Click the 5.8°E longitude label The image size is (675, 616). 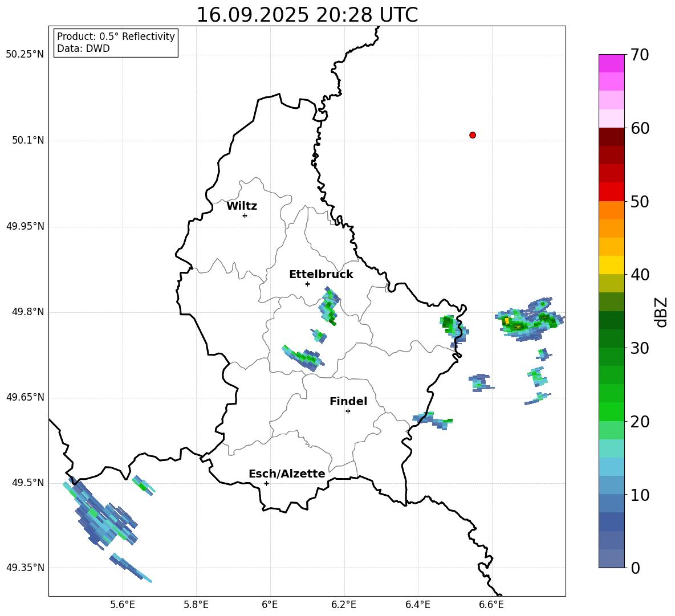point(196,605)
